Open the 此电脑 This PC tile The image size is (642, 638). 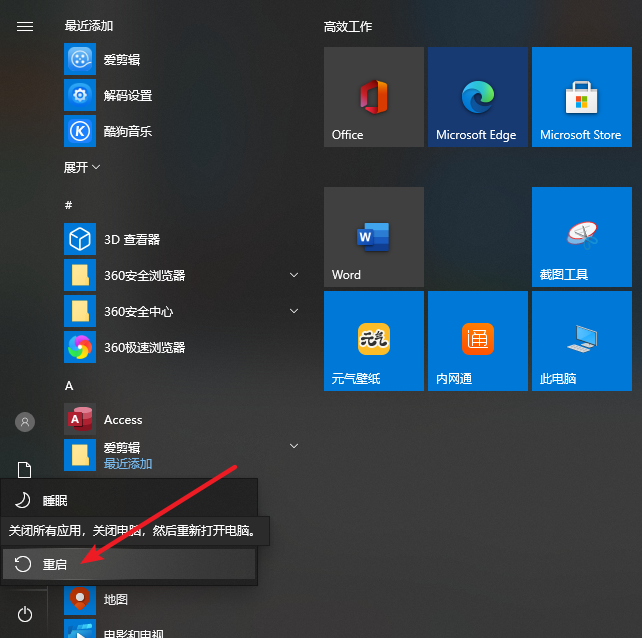[581, 341]
